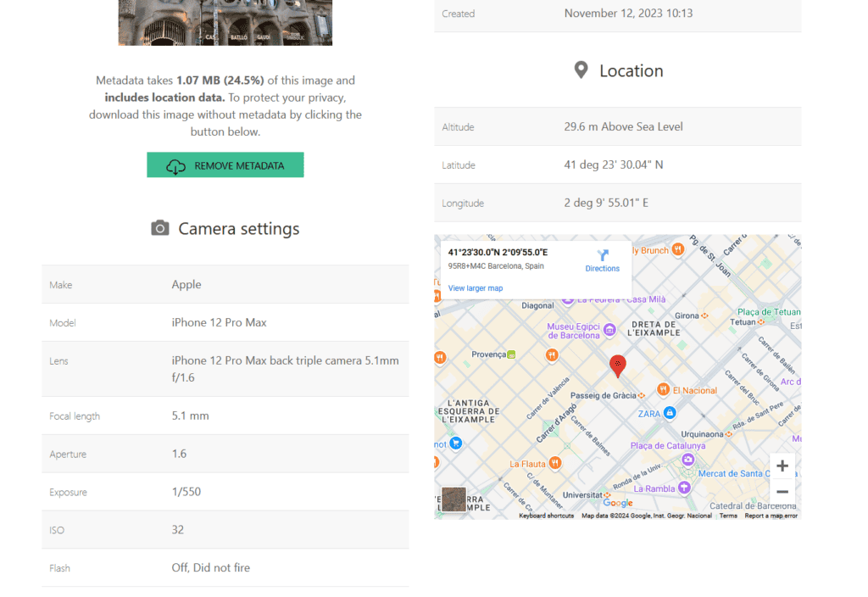Click the pin icon above the Location heading
This screenshot has height=597, width=868.
(x=581, y=70)
